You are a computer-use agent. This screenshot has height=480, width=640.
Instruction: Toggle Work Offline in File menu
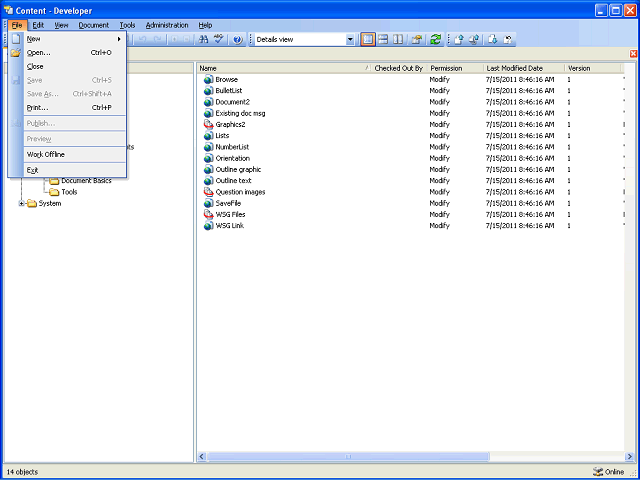pos(46,154)
